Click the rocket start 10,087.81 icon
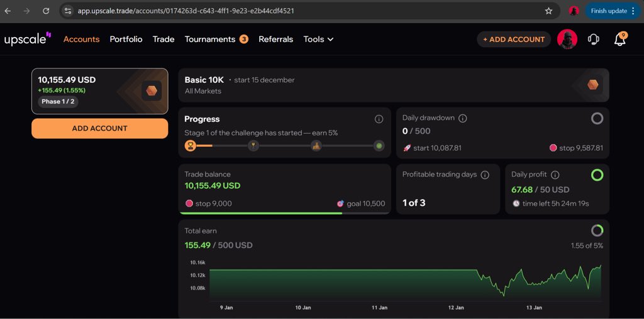644x319 pixels. tap(407, 148)
